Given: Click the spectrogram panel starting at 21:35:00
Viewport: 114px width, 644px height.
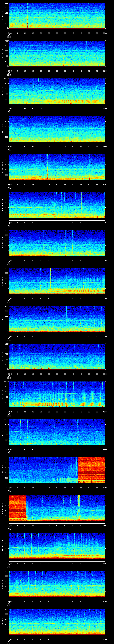Looking at the screenshot, I should coord(57,243).
